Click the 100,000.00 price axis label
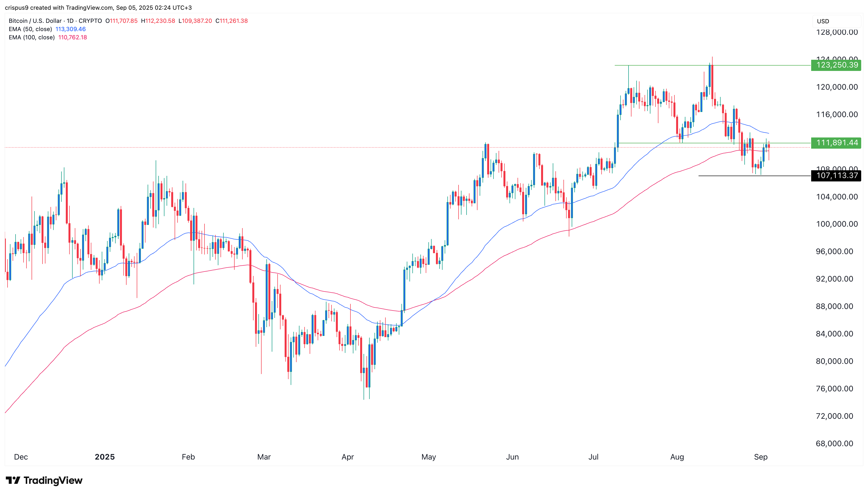Viewport: 868px width, 495px height. [837, 224]
